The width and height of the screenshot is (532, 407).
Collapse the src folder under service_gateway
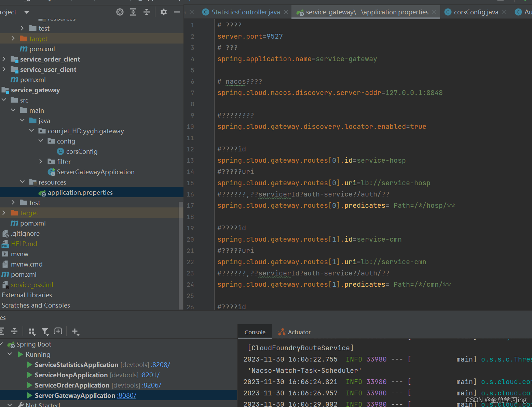click(4, 100)
